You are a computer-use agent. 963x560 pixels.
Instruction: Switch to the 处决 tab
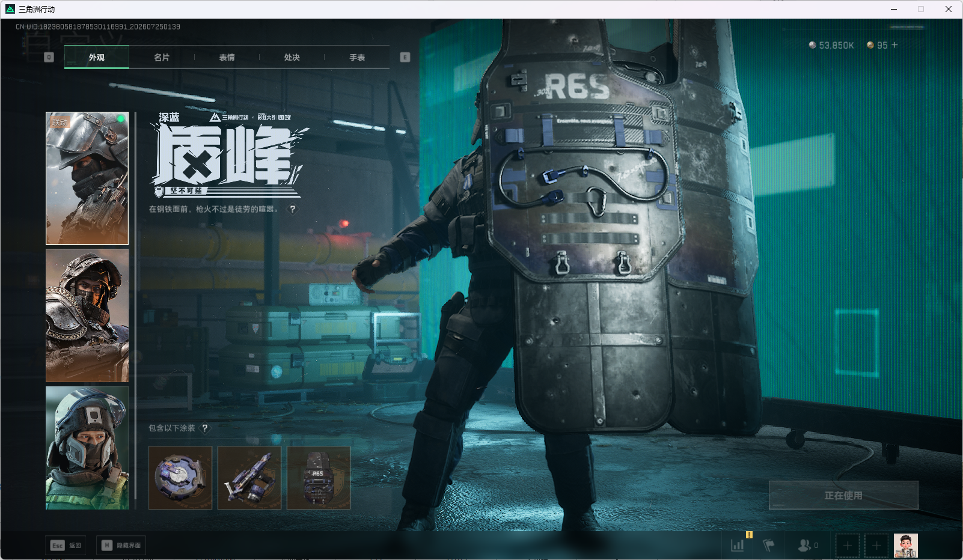coord(292,57)
